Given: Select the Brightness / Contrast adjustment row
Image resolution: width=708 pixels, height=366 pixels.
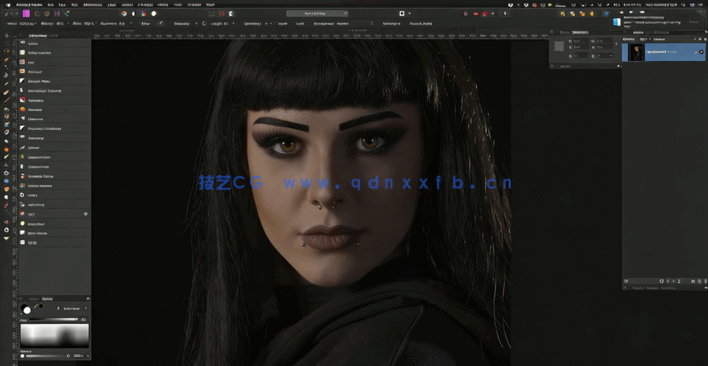Looking at the screenshot, I should coord(54,91).
